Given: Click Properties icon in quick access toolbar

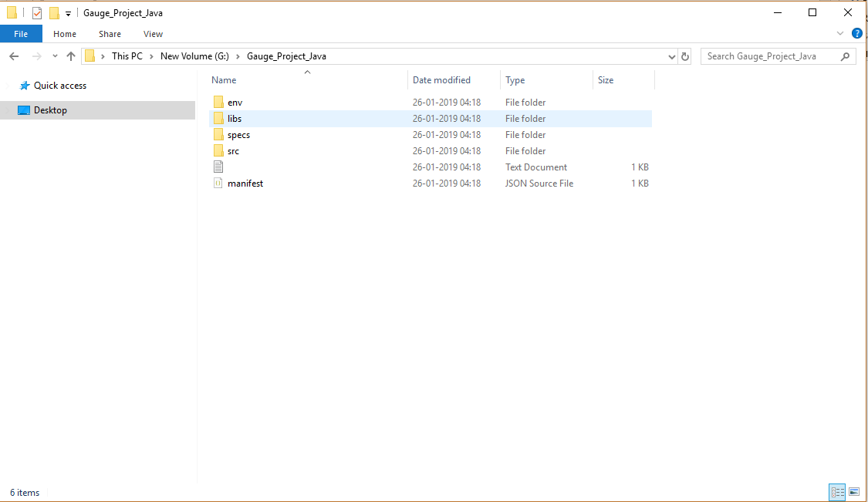Looking at the screenshot, I should tap(37, 13).
